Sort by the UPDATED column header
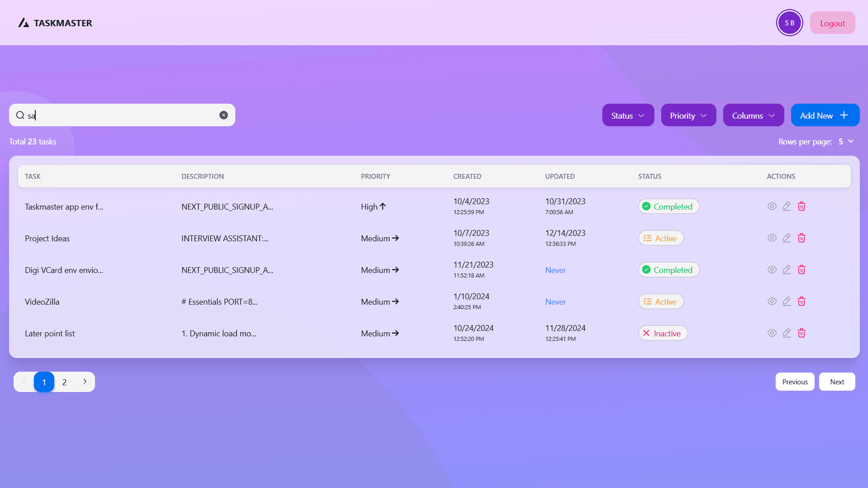The width and height of the screenshot is (868, 488). click(560, 177)
